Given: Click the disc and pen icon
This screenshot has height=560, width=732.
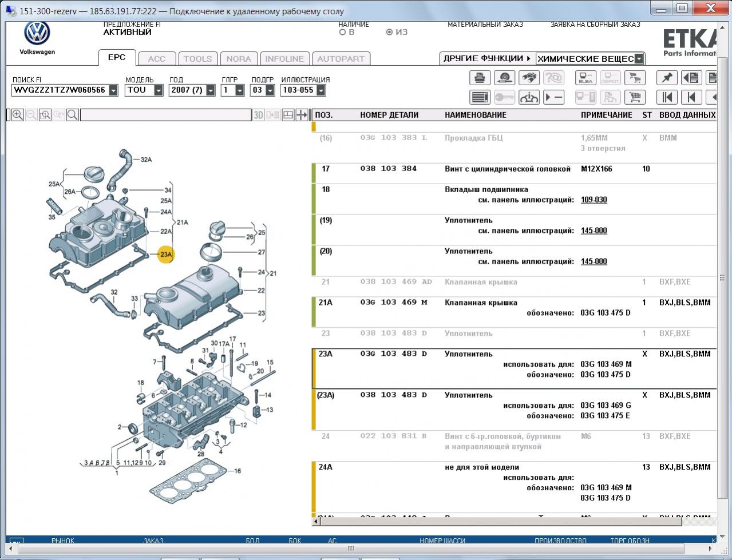Looking at the screenshot, I should [504, 78].
